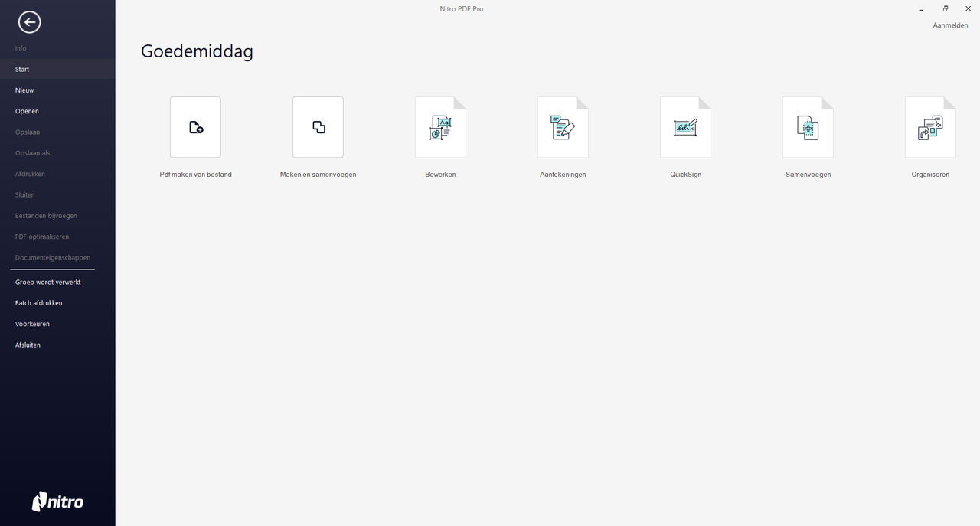Click Opslaan in the sidebar
Viewport: 980px width, 526px height.
coord(57,132)
